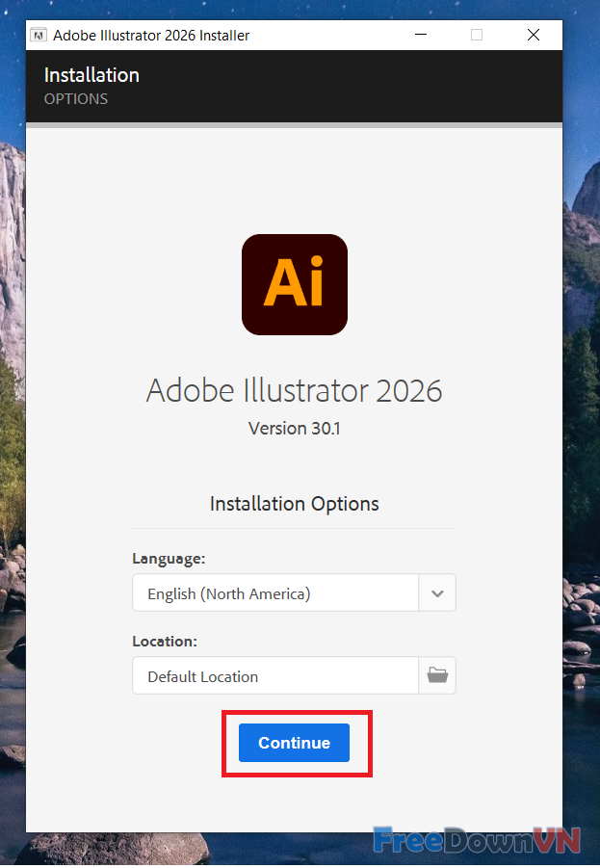Viewport: 600px width, 868px height.
Task: Click the OPTIONS subheading in the header
Action: [x=76, y=99]
